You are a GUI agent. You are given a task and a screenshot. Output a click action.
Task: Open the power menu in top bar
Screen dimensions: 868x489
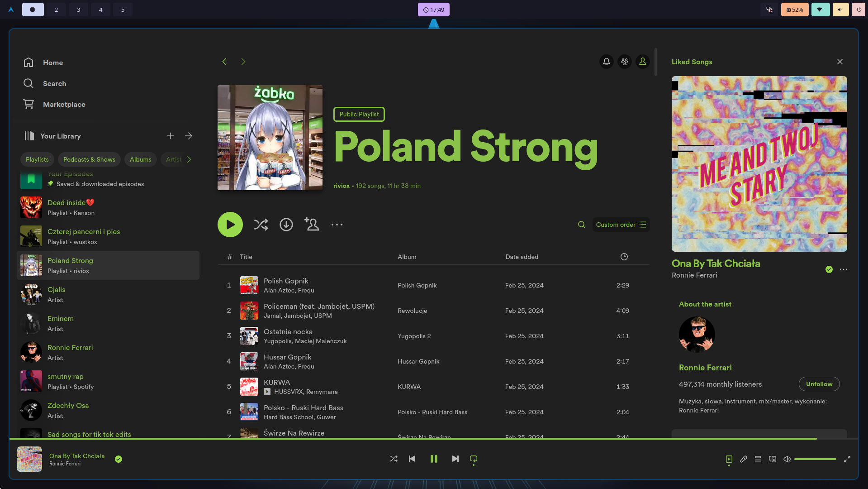tap(859, 10)
